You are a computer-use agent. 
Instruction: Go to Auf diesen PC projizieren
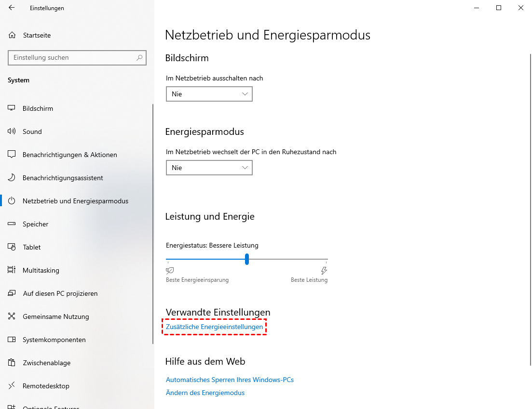pos(60,293)
